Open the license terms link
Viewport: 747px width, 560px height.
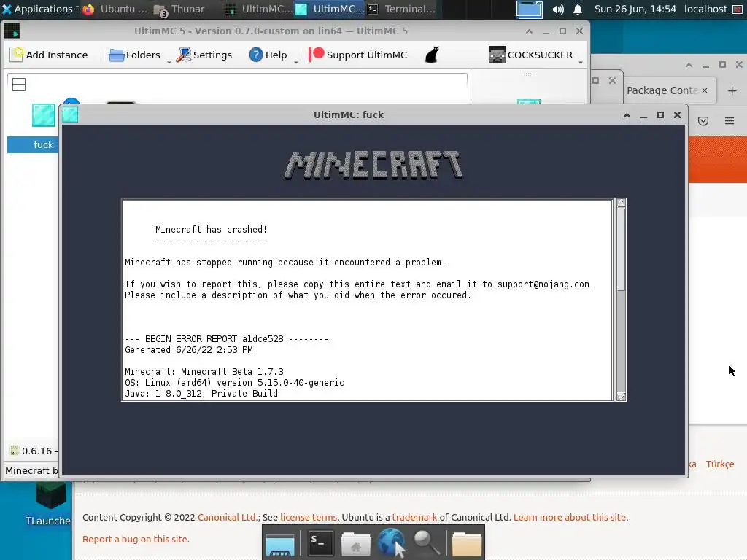pos(309,517)
